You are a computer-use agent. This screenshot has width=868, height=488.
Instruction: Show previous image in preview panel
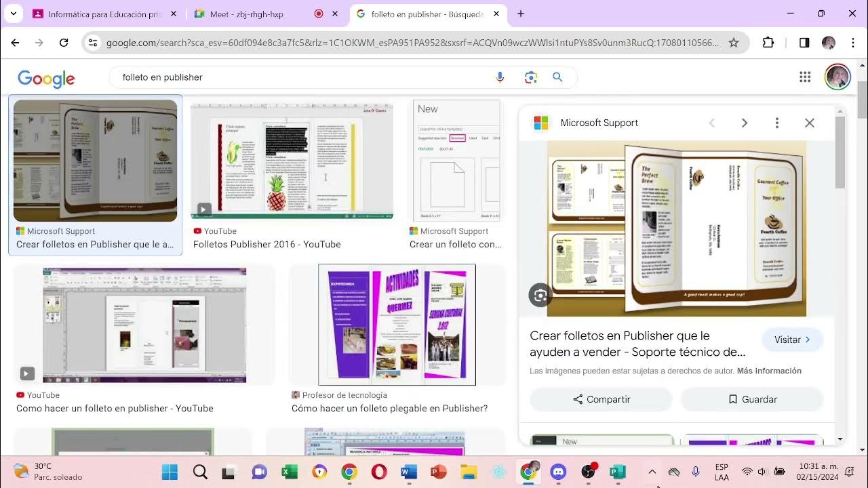712,123
